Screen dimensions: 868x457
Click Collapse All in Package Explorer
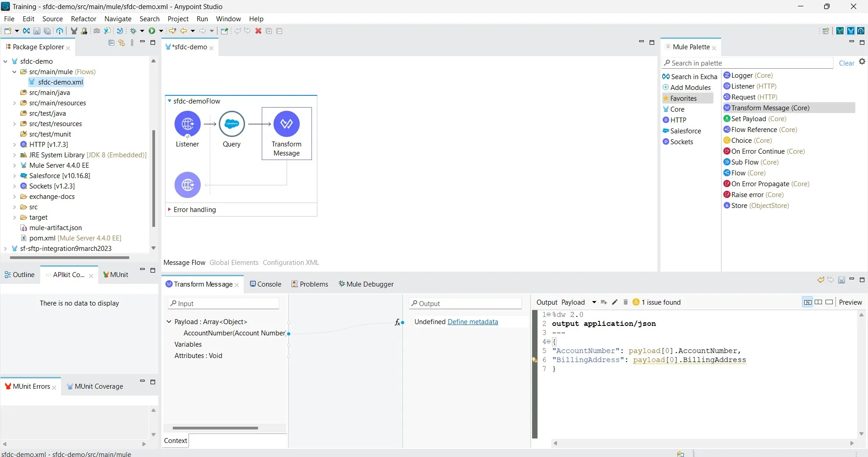[112, 43]
